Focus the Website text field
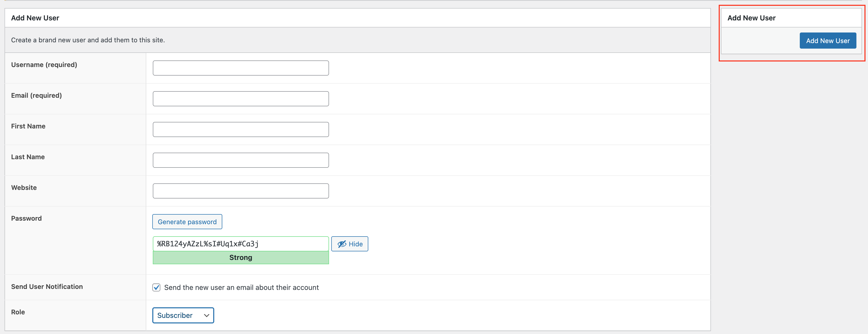 coord(241,191)
